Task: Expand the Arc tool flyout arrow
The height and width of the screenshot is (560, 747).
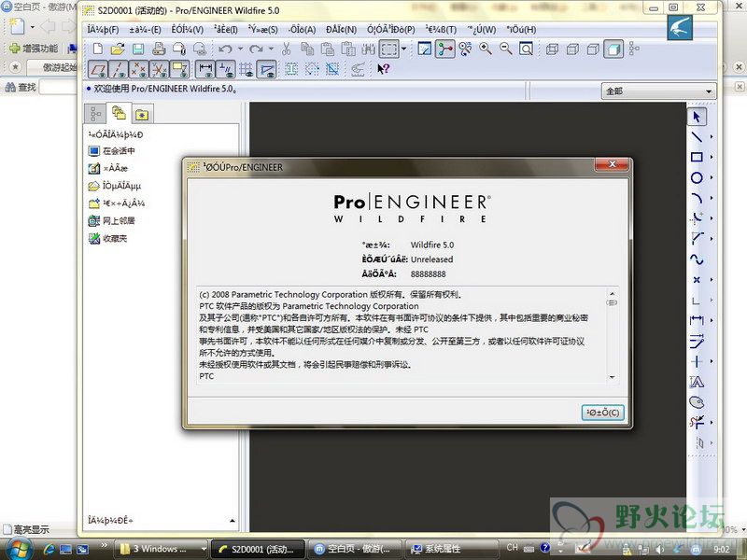Action: [712, 198]
